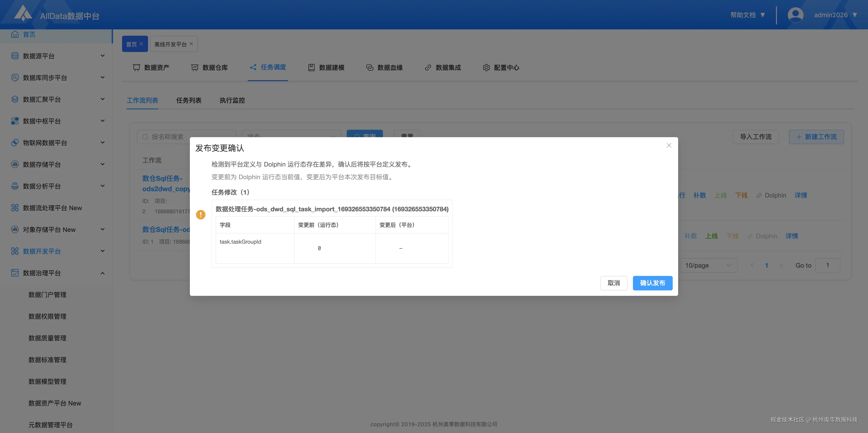Click the 数据分析平台 analysis icon
The image size is (868, 433).
coord(14,186)
